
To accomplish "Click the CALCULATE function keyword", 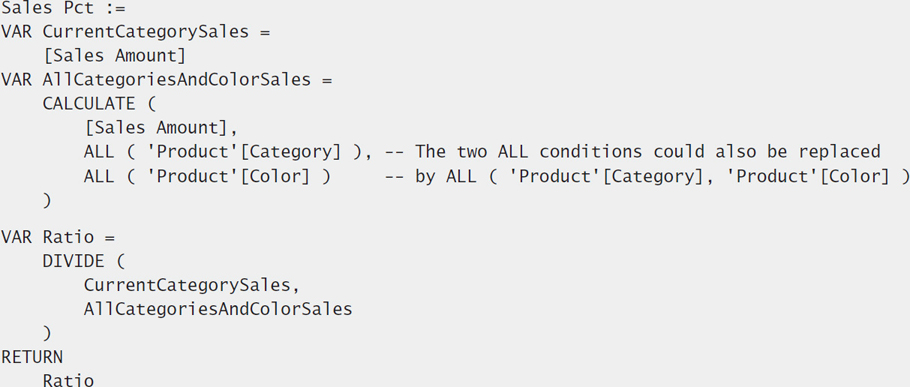I will coord(89,104).
